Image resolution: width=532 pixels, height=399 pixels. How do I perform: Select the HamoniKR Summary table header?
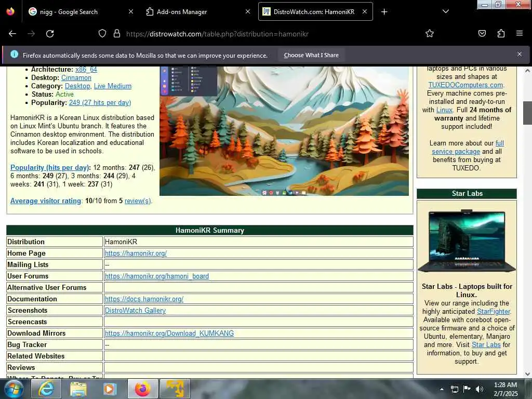pyautogui.click(x=210, y=230)
